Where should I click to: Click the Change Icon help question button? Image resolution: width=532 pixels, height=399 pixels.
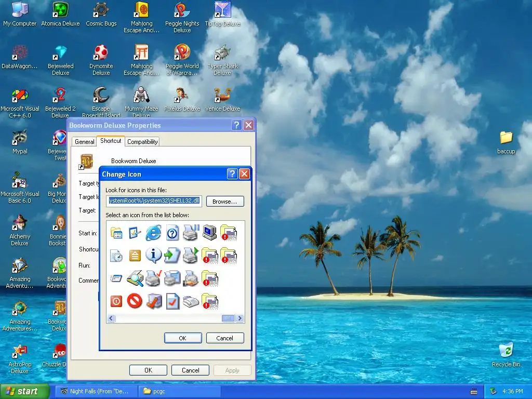(x=232, y=174)
